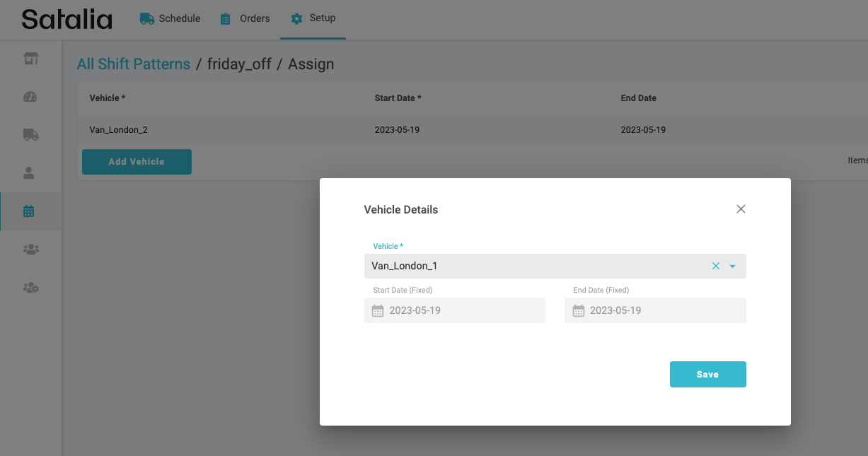Open the dashboard gauge icon in sidebar
This screenshot has width=868, height=456.
[30, 97]
